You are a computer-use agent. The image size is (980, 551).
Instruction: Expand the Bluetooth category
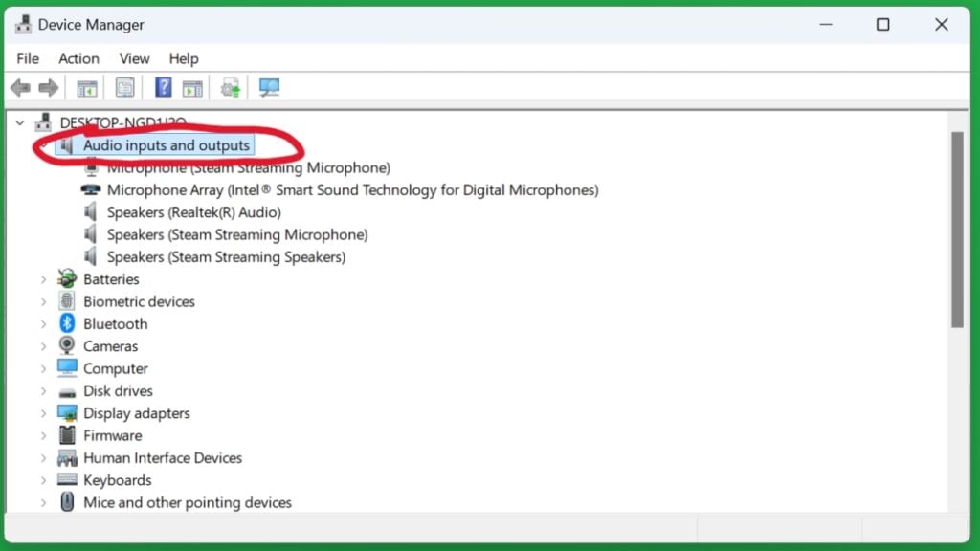point(43,323)
